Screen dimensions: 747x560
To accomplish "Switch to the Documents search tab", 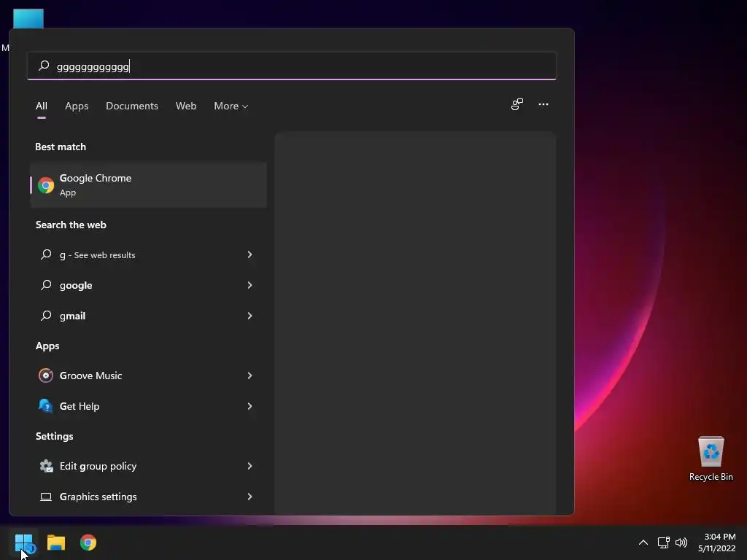I will tap(132, 106).
